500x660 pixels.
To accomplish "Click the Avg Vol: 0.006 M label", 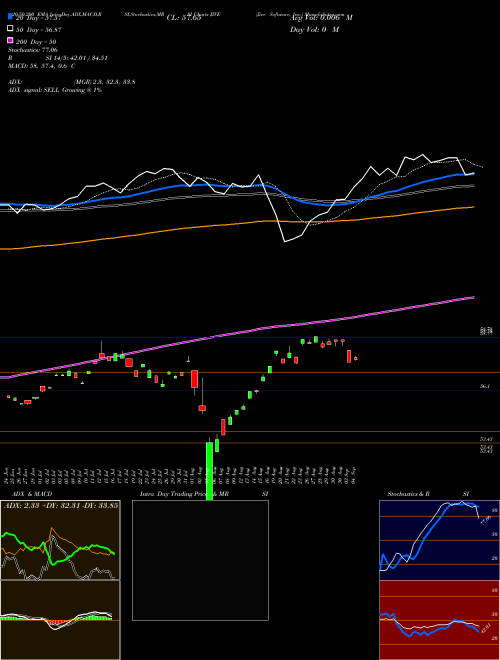I will click(x=321, y=17).
